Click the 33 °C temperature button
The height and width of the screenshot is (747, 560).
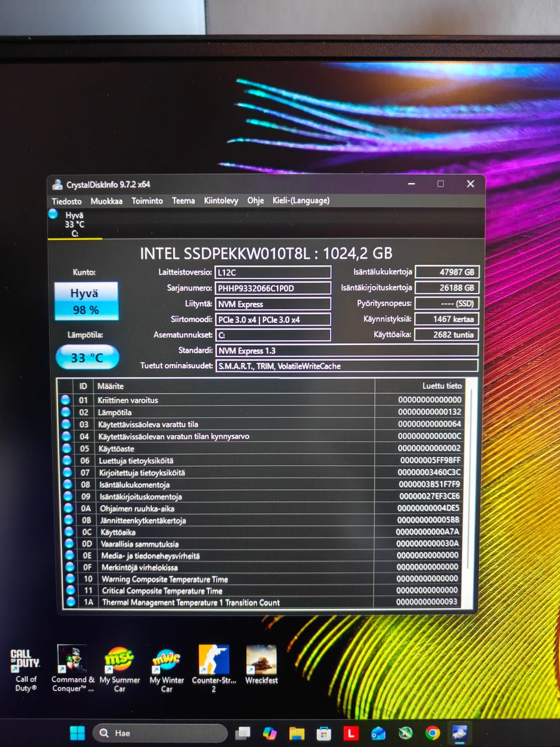point(87,358)
